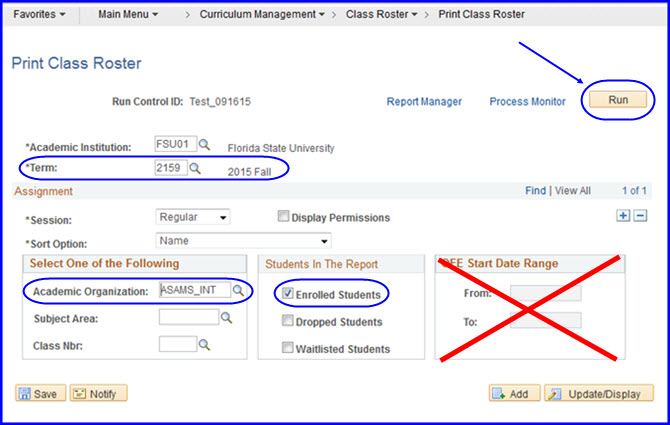Select Curriculum Management breadcrumb menu
Image resolution: width=670 pixels, height=425 pixels.
click(261, 16)
